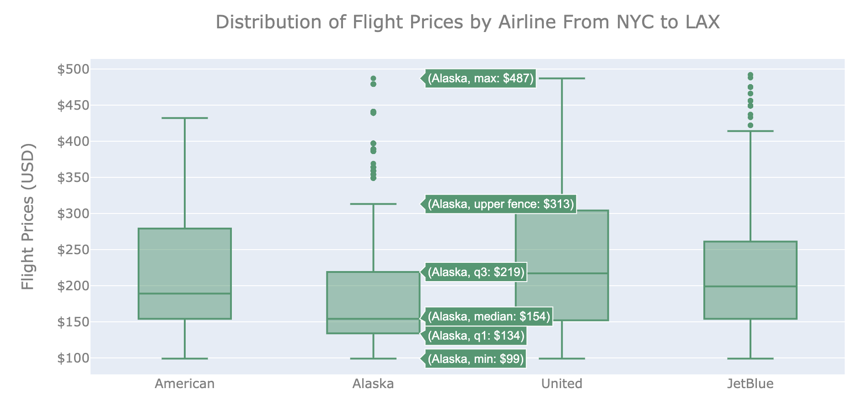The image size is (868, 405).
Task: Click JetBlue's upper whisker cap near $414
Action: click(750, 131)
